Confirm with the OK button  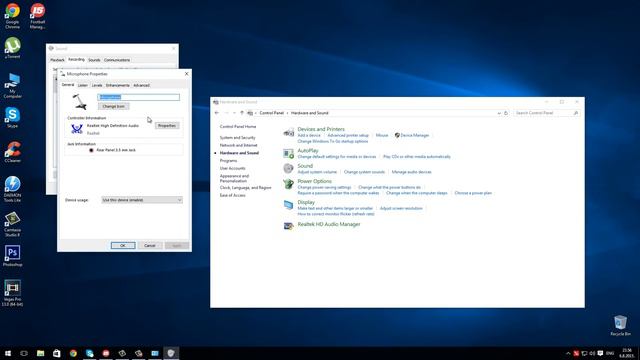[123, 245]
